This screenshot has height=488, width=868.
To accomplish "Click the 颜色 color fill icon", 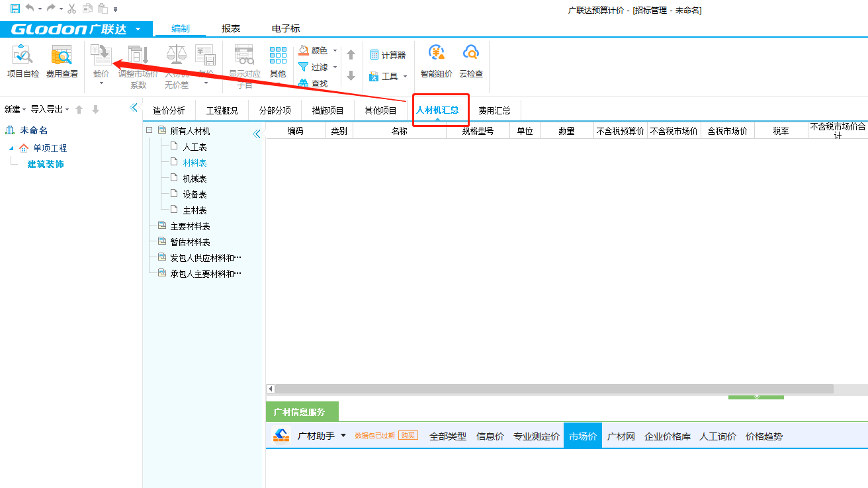I will [x=304, y=50].
